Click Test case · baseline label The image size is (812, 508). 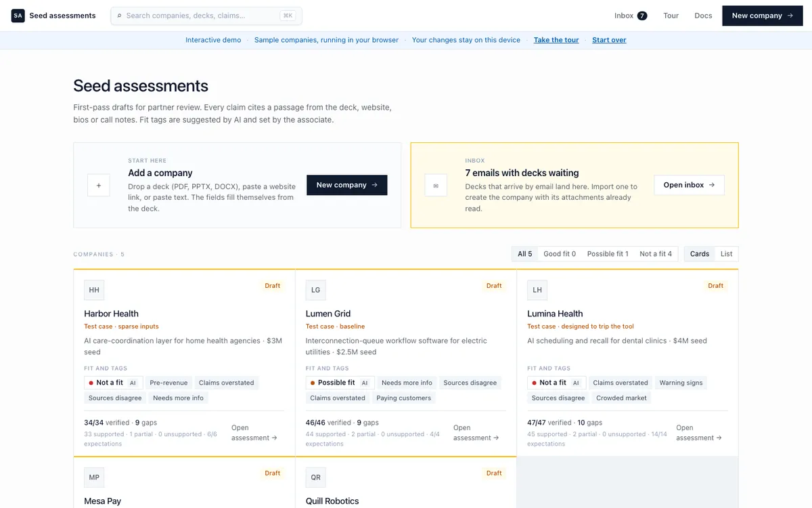[335, 326]
